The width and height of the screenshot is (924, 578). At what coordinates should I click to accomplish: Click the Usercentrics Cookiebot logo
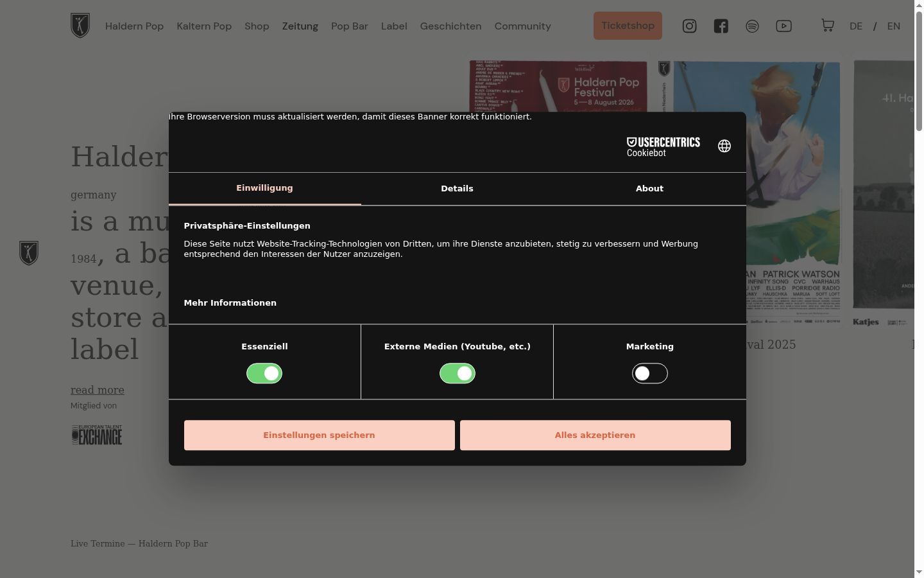(x=663, y=146)
